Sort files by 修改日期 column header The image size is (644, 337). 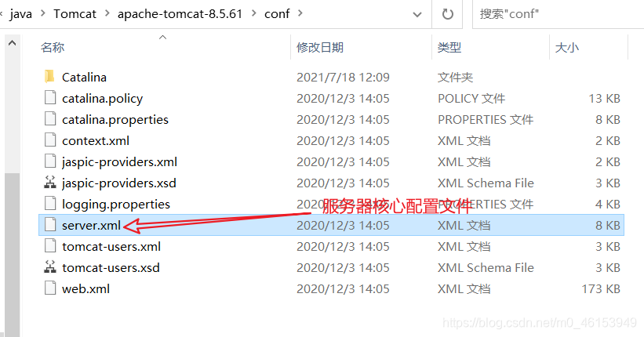click(320, 47)
